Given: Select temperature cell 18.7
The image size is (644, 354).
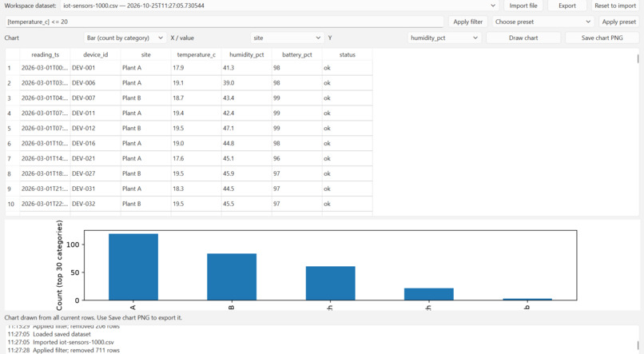Looking at the screenshot, I should click(x=196, y=98).
